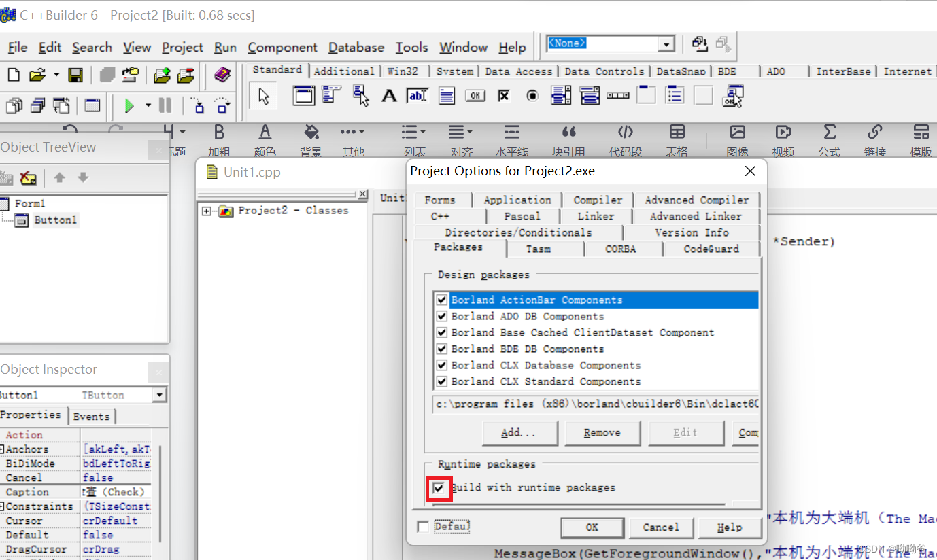Select the Edit component icon
Viewport: 937px width, 560px height.
point(417,96)
